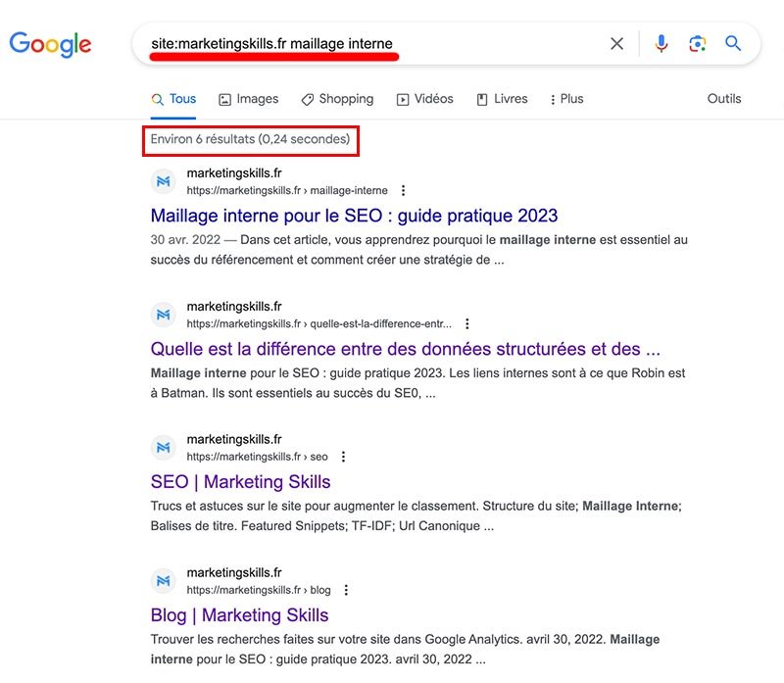The height and width of the screenshot is (683, 784).
Task: Click URL ending 'quelle-est-la-difference-entr...'
Action: pos(319,323)
